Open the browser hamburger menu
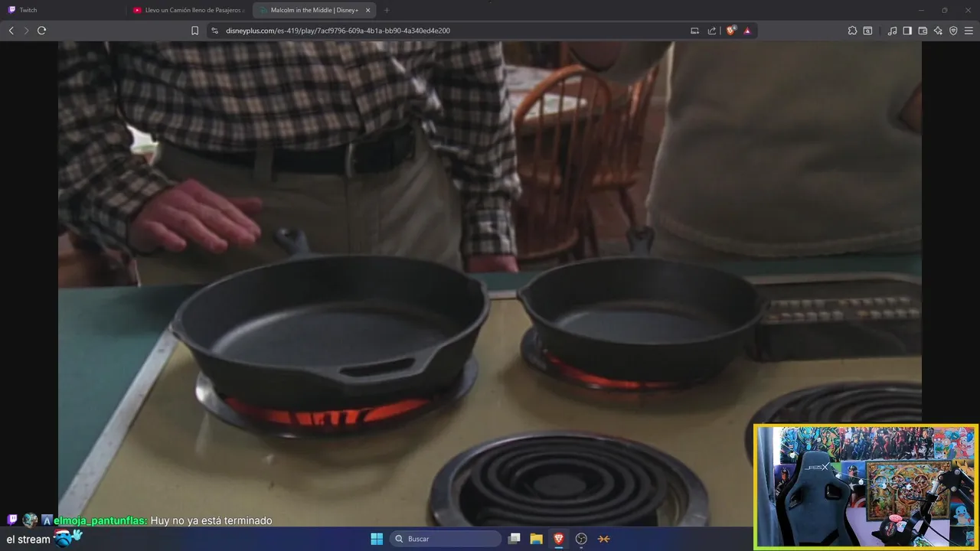 coord(969,31)
